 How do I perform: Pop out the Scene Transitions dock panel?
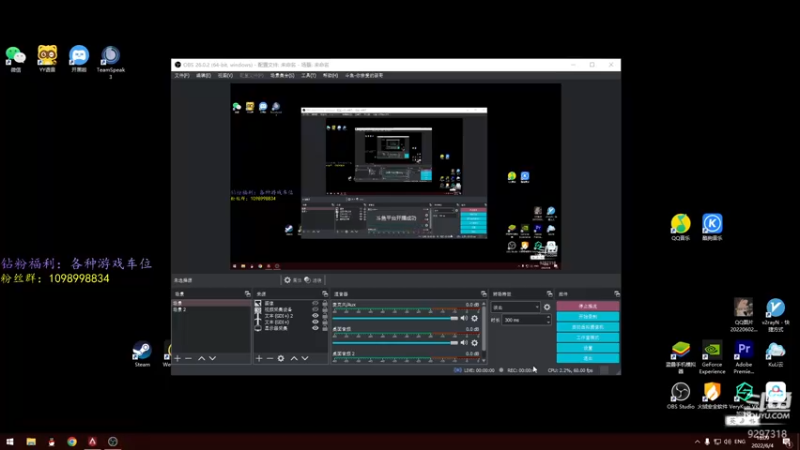click(x=549, y=294)
